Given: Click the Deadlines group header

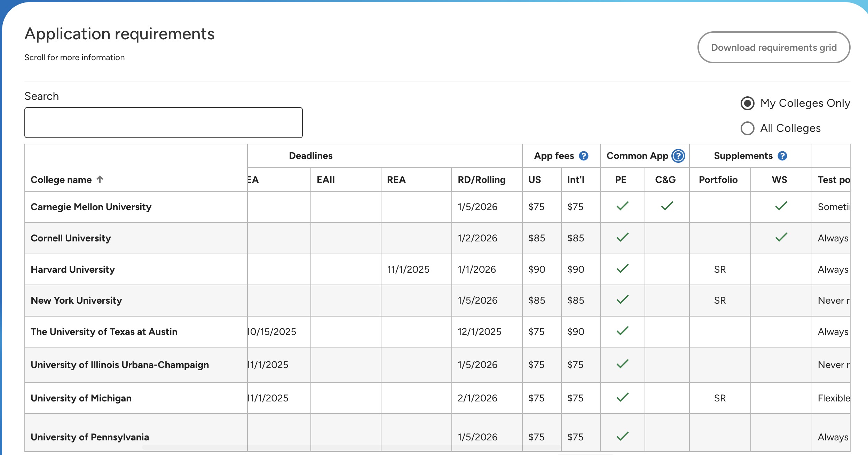Looking at the screenshot, I should [311, 156].
